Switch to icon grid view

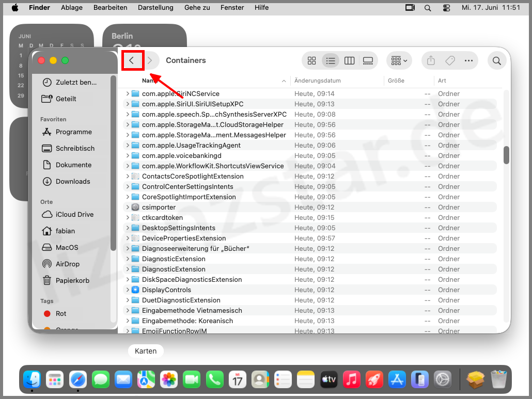(x=311, y=61)
